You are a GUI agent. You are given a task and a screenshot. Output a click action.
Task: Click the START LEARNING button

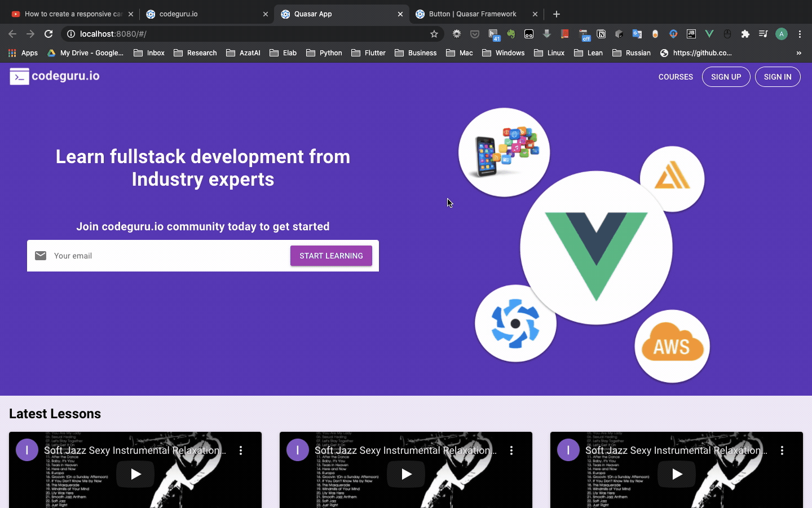(331, 256)
